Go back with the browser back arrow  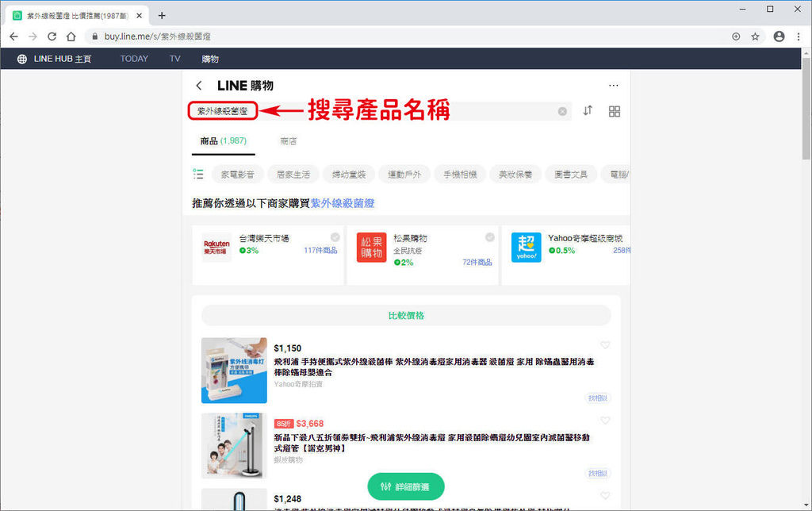(x=14, y=36)
